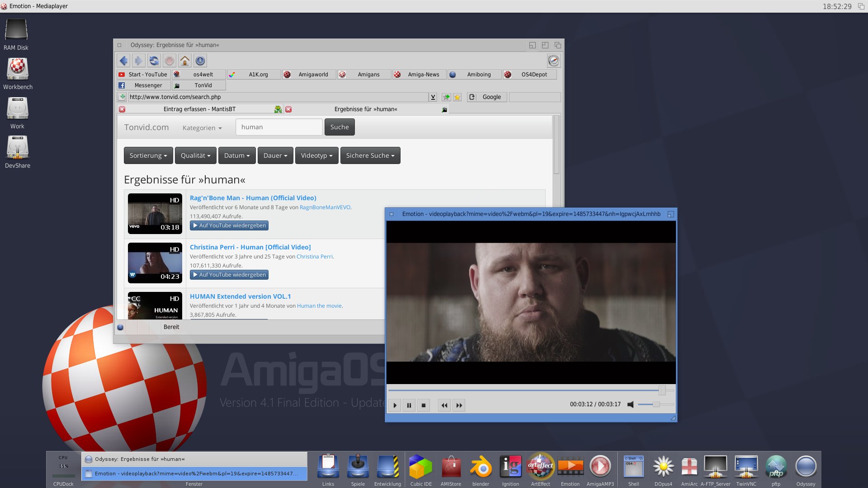Open the Videotyp filter dropdown

click(316, 155)
